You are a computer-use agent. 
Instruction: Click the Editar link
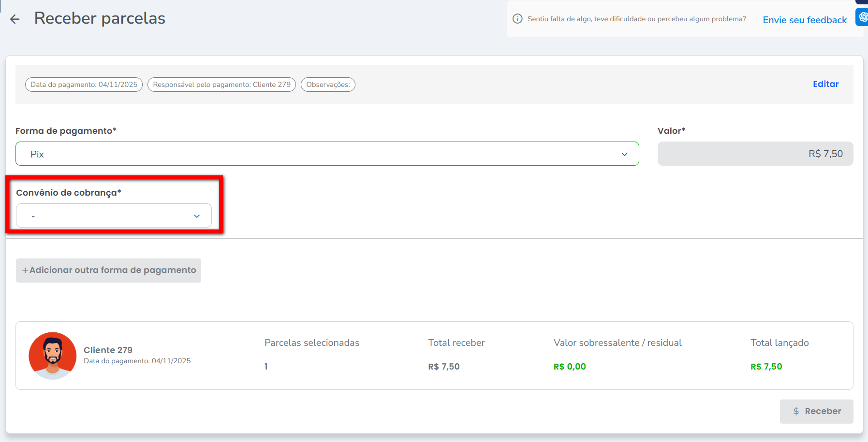tap(825, 84)
